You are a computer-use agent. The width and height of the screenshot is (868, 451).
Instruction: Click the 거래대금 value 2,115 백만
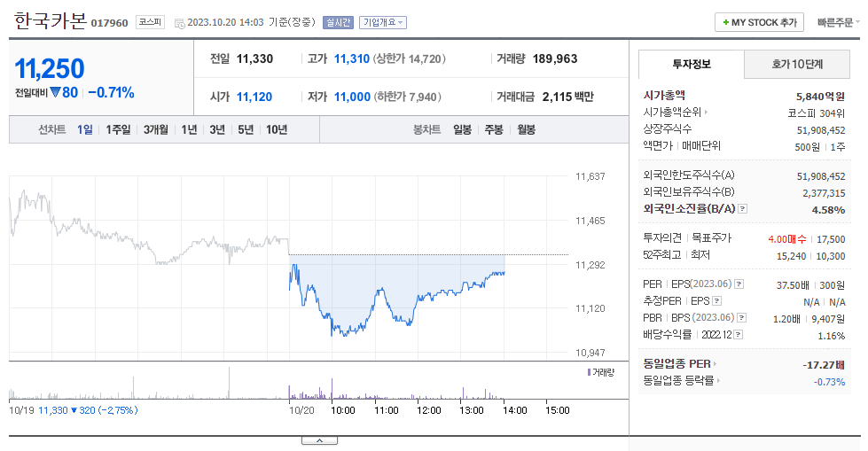click(568, 97)
